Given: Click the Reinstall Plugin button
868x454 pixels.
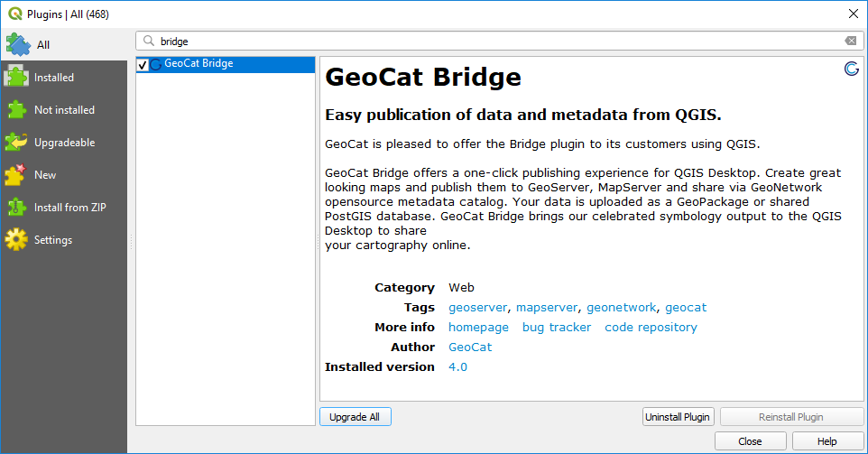Looking at the screenshot, I should [x=791, y=417].
